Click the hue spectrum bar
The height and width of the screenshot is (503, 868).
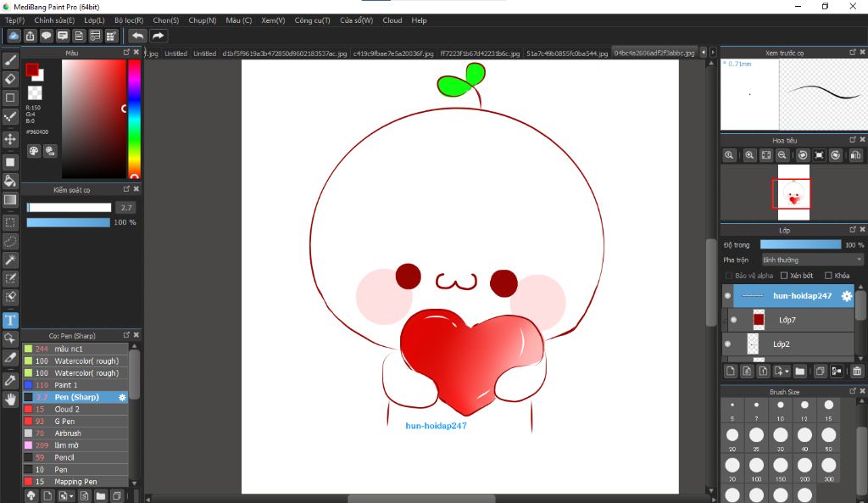135,119
